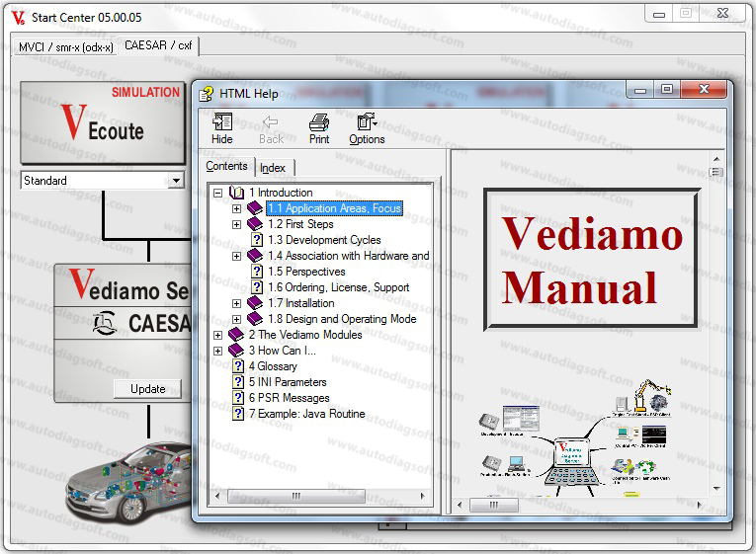Click the Back arrow toolbar icon
756x554 pixels.
pyautogui.click(x=270, y=121)
